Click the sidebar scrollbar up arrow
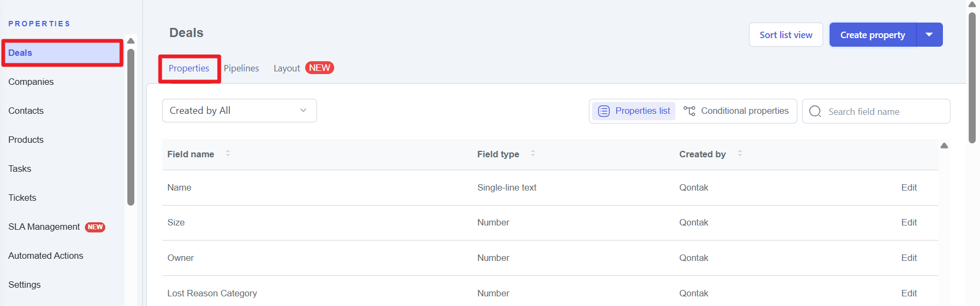This screenshot has height=306, width=980. pos(131,41)
